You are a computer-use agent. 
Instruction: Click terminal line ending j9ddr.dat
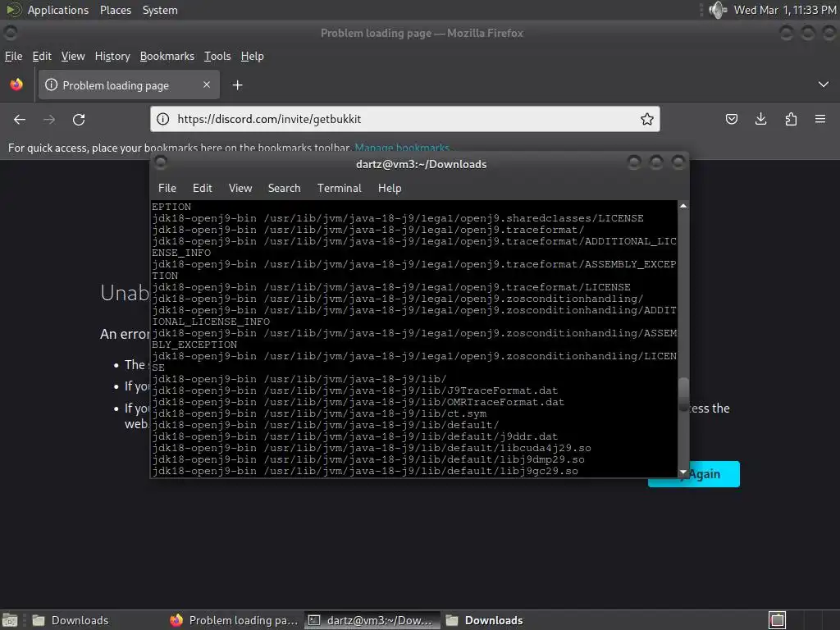coord(354,436)
